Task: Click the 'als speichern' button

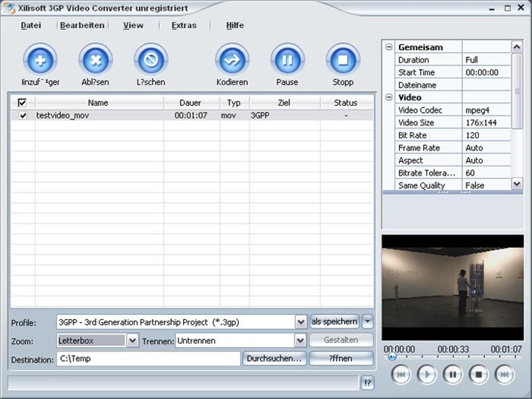Action: [x=334, y=322]
